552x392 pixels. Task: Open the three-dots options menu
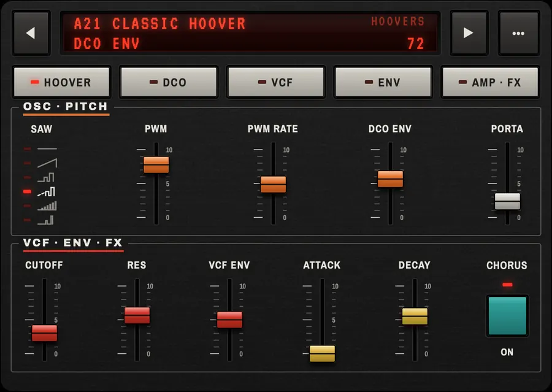click(518, 33)
